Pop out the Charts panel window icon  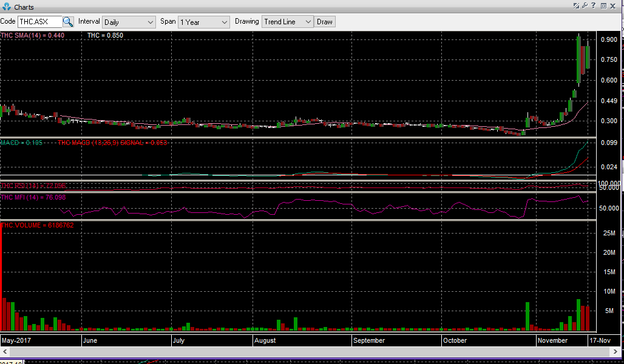(604, 6)
